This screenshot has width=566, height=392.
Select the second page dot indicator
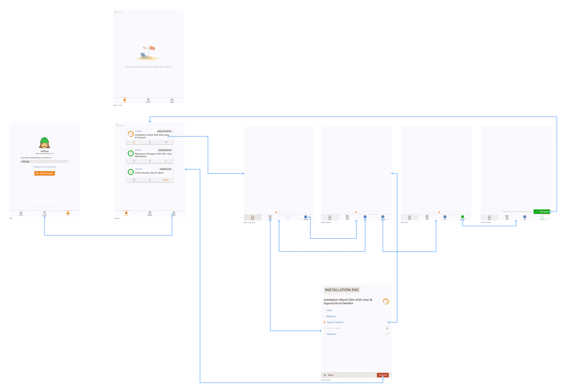[x=279, y=212]
